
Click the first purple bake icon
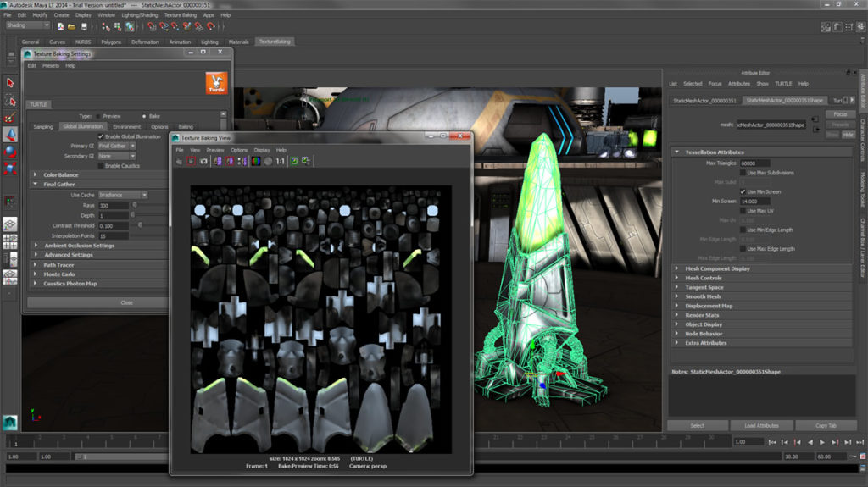218,161
